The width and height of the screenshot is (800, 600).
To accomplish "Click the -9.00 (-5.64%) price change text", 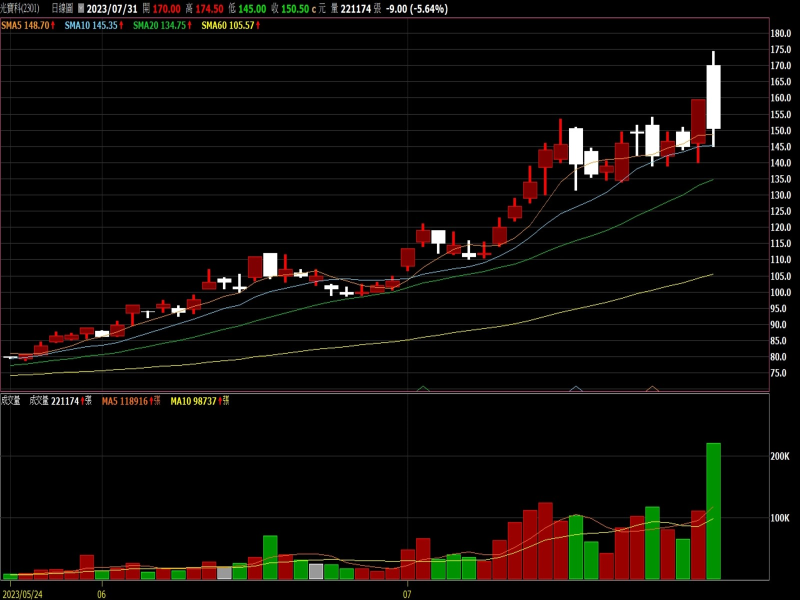I will [417, 9].
